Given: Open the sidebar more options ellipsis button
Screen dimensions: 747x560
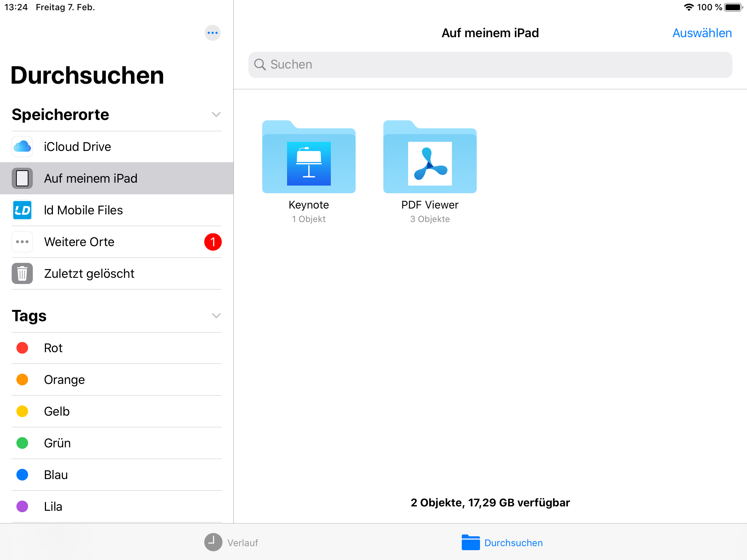Looking at the screenshot, I should 213,33.
